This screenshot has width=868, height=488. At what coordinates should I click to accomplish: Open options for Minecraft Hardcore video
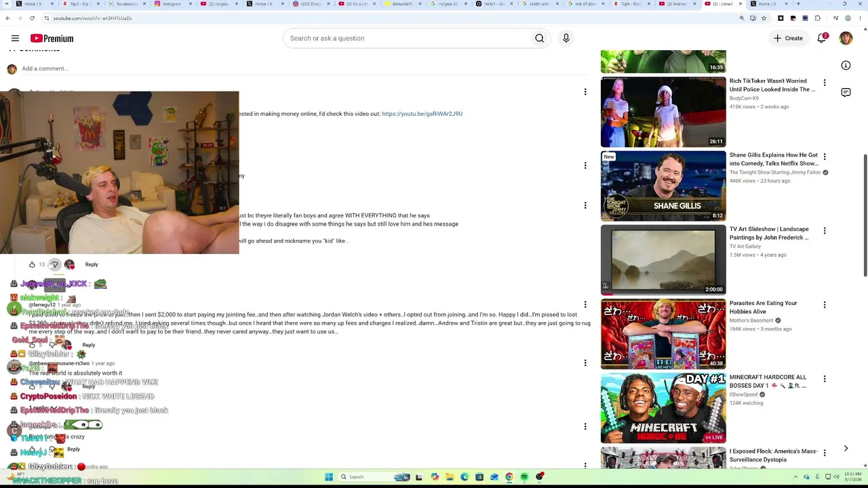coord(825,379)
